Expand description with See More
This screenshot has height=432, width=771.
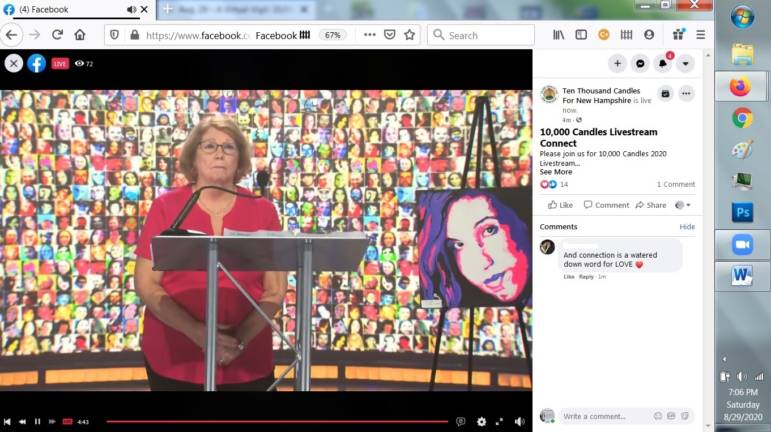tap(556, 172)
